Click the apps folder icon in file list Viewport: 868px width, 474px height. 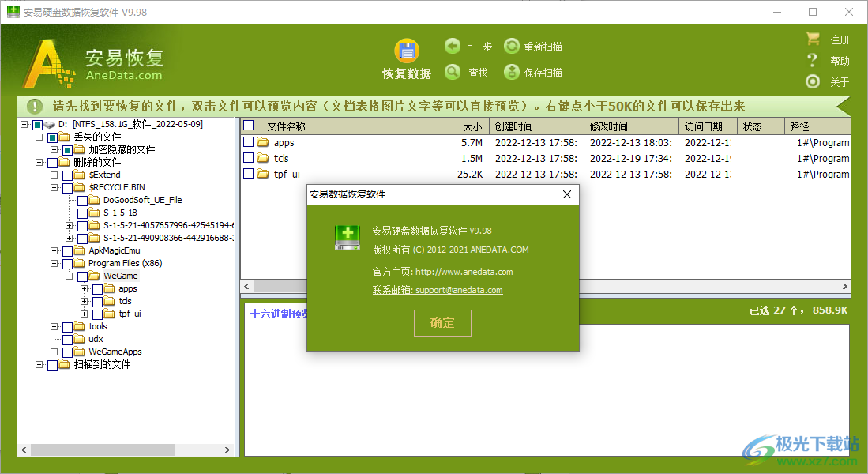(263, 142)
